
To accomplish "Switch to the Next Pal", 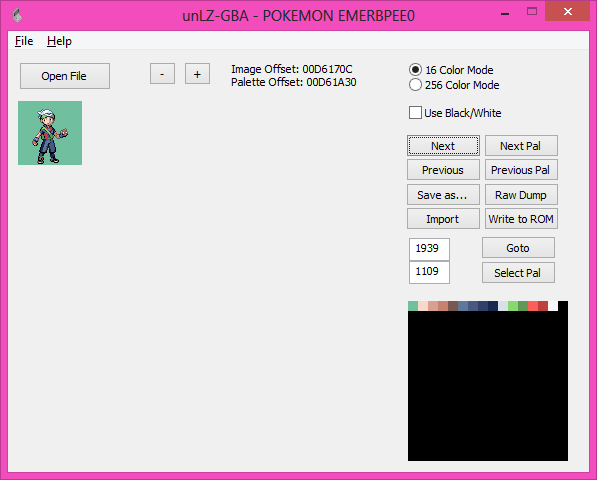I will [521, 145].
